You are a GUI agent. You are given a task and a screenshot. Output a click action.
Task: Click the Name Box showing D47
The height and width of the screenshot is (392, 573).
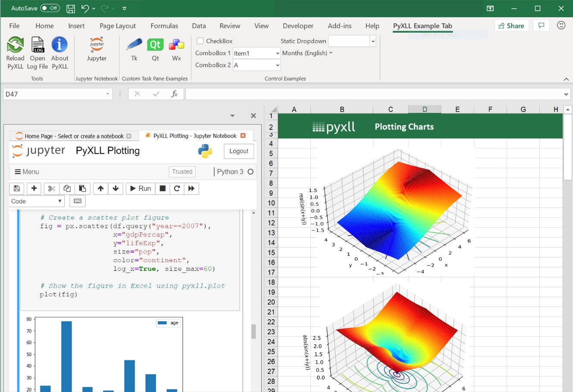53,94
